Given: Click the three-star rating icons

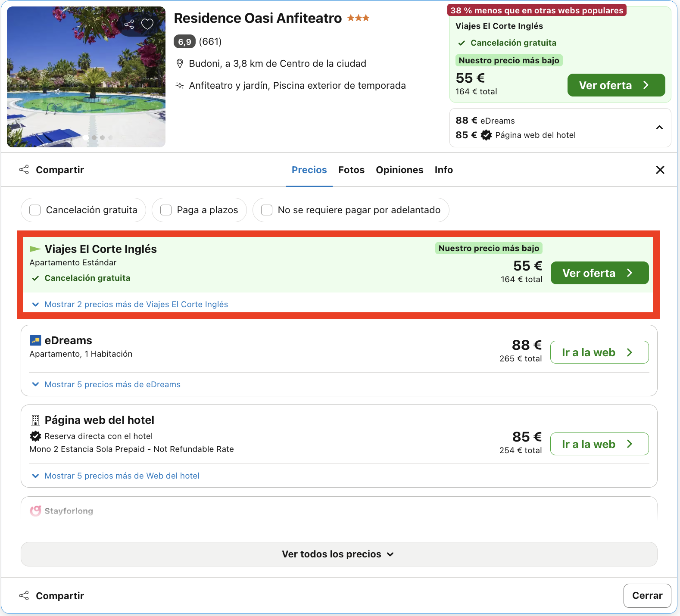Looking at the screenshot, I should 358,18.
